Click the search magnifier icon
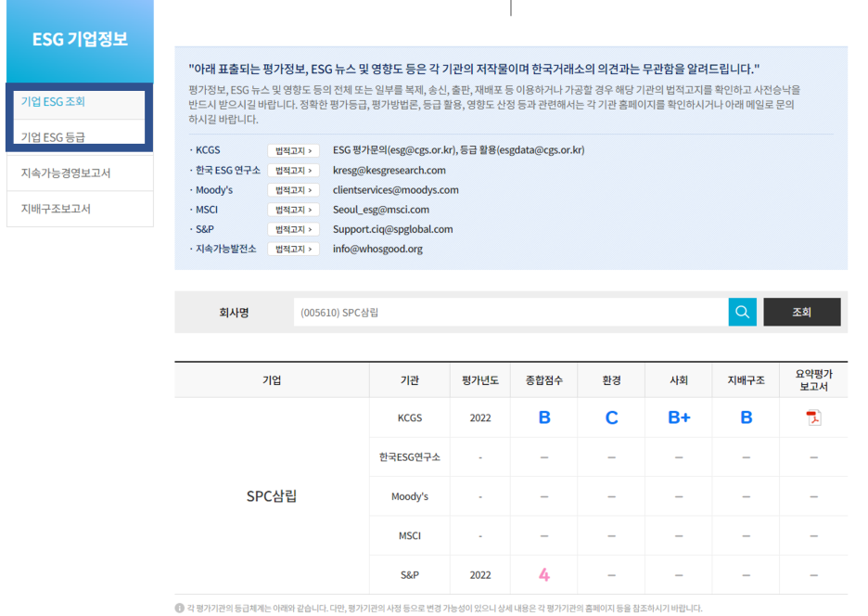Screen dimensions: 868x616 [x=741, y=312]
